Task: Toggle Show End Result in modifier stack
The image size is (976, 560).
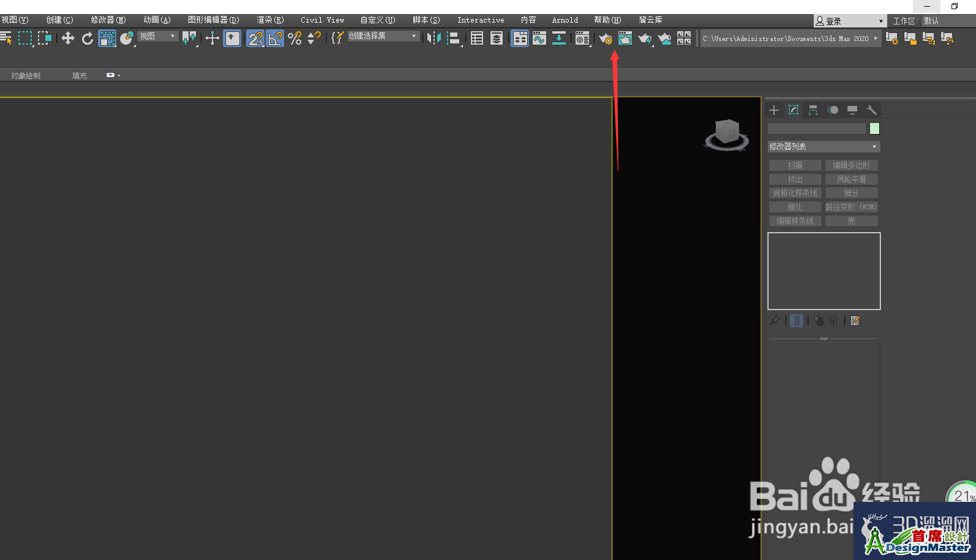Action: coord(797,321)
